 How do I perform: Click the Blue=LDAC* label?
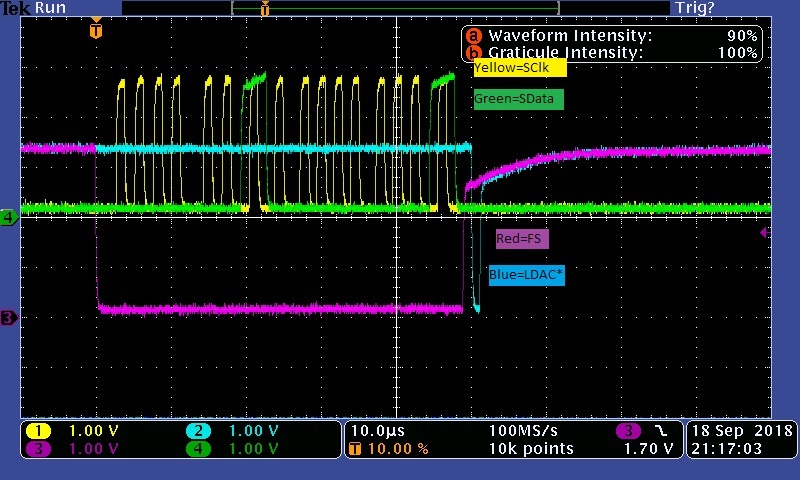pyautogui.click(x=527, y=275)
